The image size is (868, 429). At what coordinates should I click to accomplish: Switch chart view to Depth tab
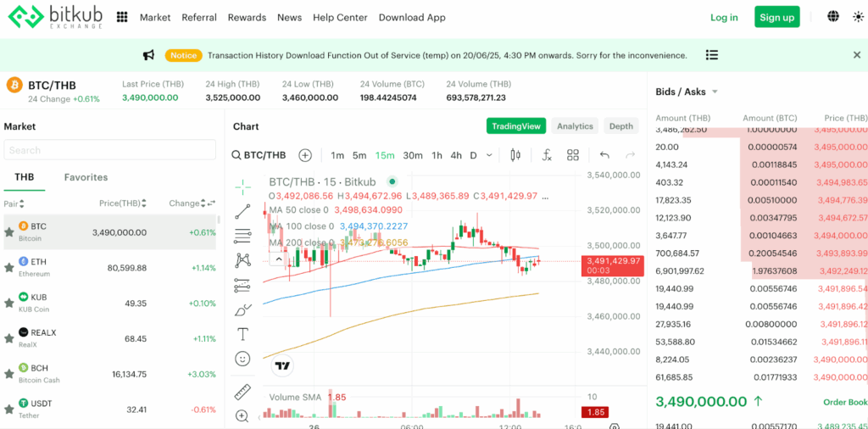point(620,126)
